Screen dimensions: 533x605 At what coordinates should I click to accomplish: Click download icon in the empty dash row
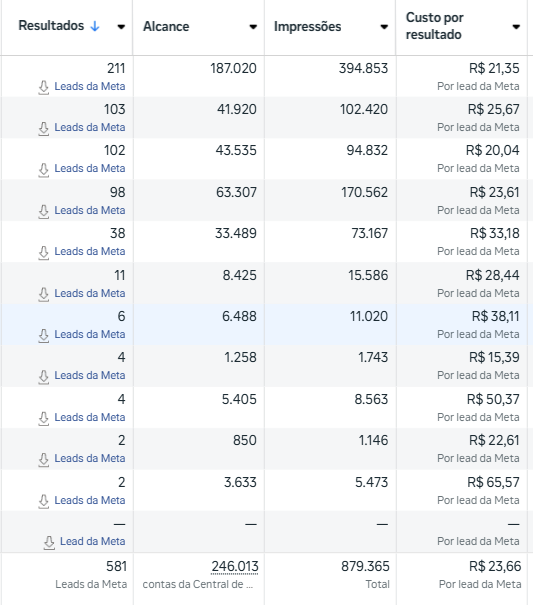pyautogui.click(x=49, y=542)
